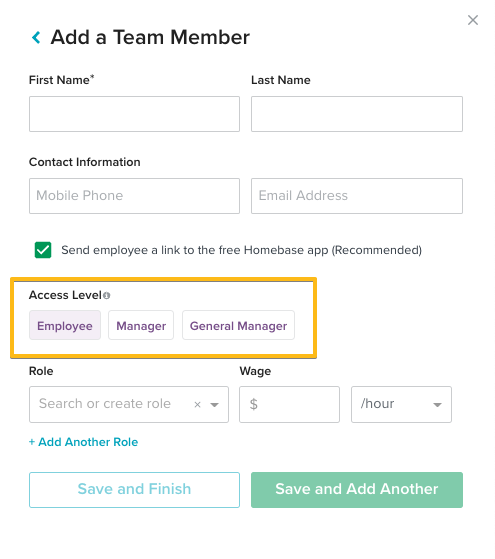Select Manager access level
Viewport: 495px width, 559px height.
pyautogui.click(x=141, y=325)
